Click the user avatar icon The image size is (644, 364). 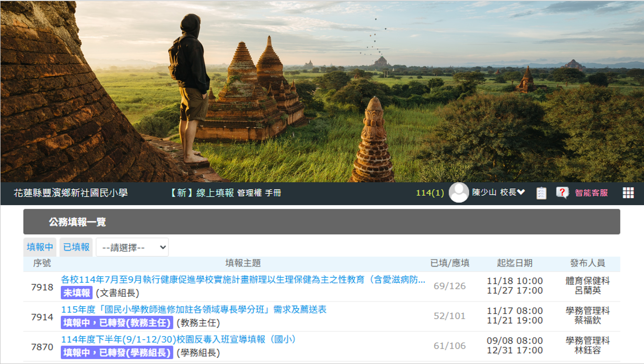[x=459, y=193]
